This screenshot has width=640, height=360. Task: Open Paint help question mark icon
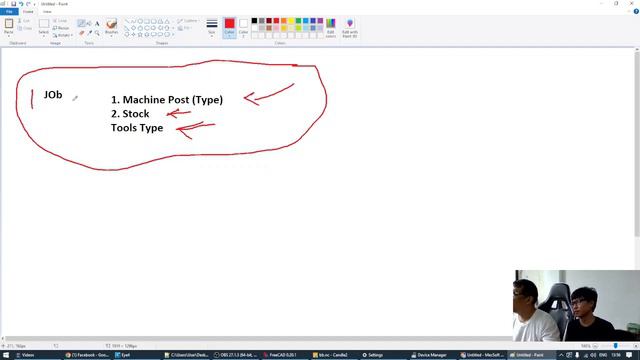tap(636, 11)
